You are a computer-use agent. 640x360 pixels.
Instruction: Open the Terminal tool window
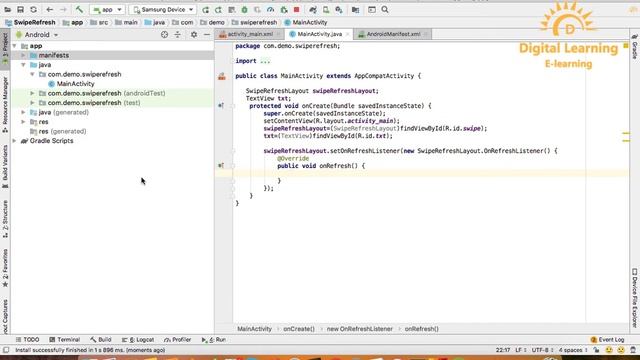pos(64,340)
